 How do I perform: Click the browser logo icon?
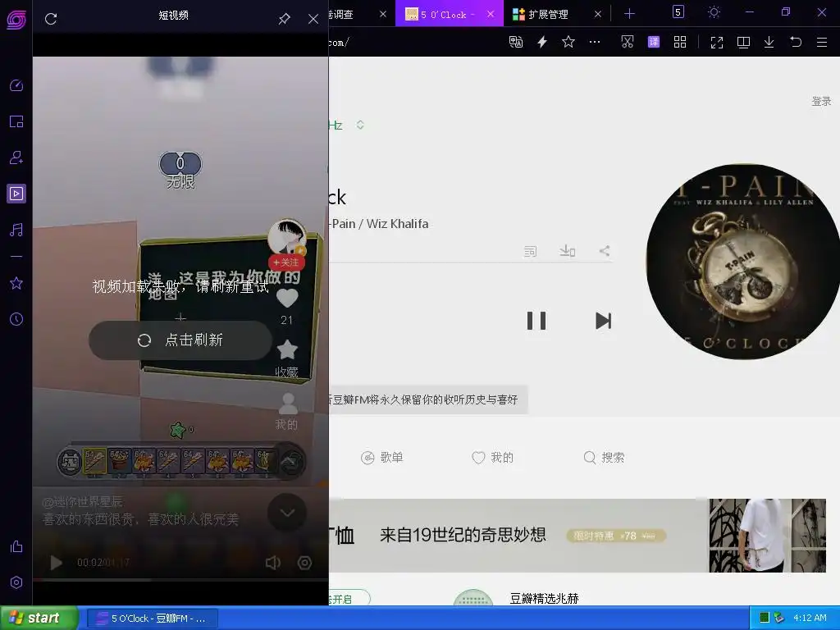(x=16, y=20)
